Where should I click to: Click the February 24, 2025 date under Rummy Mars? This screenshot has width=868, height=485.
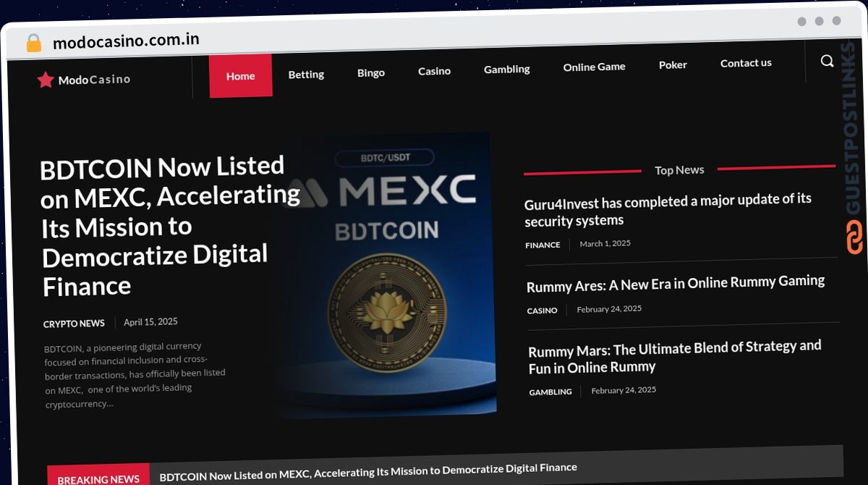tap(624, 389)
